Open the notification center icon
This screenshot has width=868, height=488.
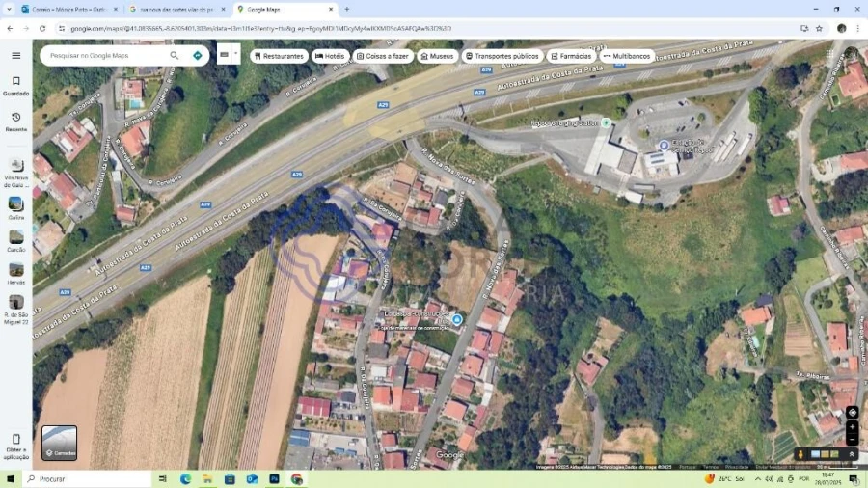(854, 479)
